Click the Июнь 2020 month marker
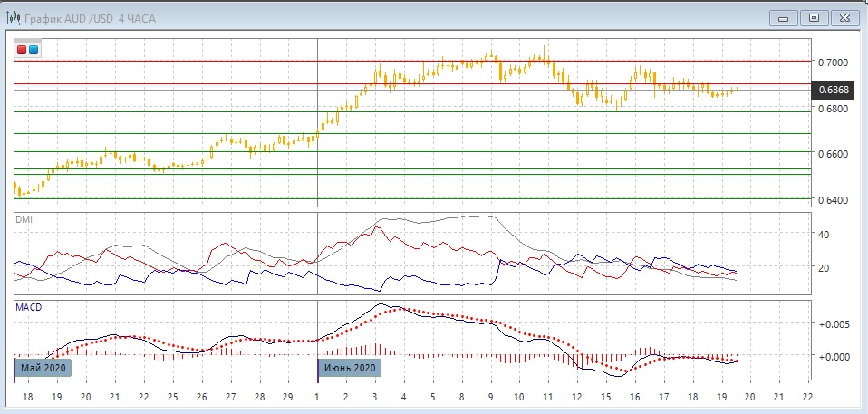The image size is (868, 414). click(350, 368)
